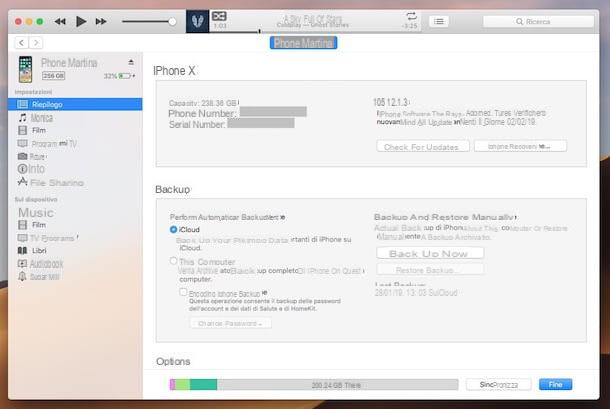This screenshot has width=610, height=409.
Task: Click the Sincronizza button
Action: pos(498,384)
